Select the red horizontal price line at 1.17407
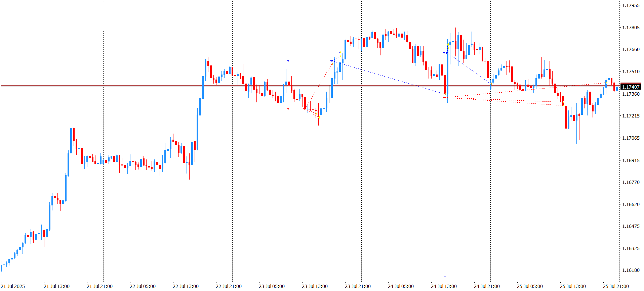The width and height of the screenshot is (644, 291). (310, 85)
